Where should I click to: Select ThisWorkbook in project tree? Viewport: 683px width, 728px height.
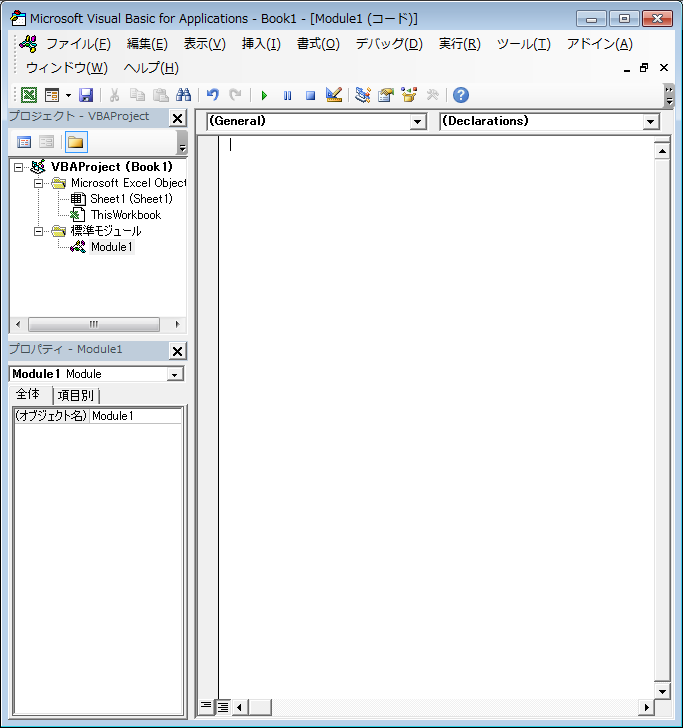(126, 215)
